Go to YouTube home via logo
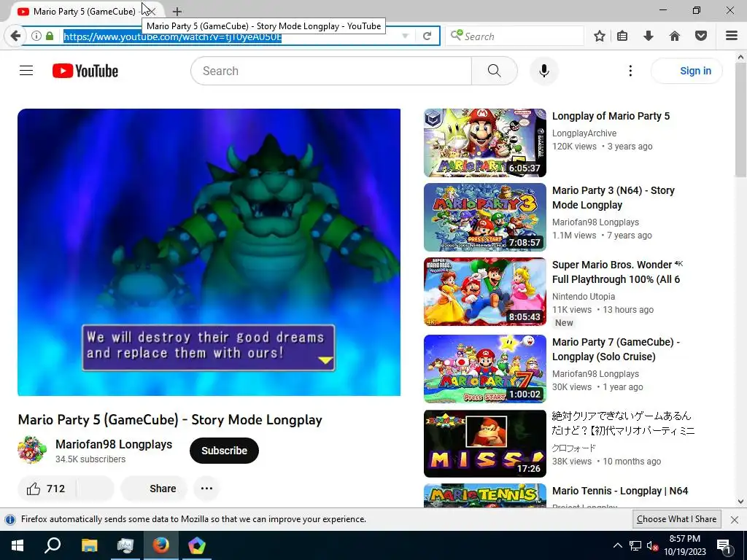747x560 pixels. coord(85,71)
